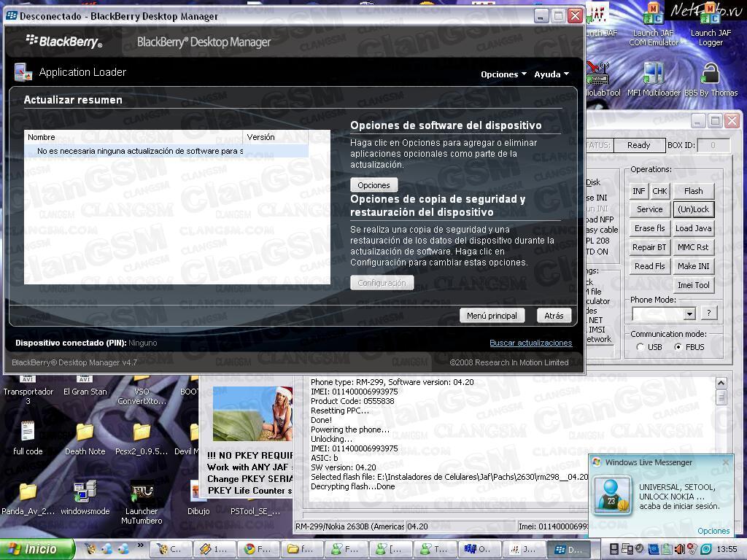Click the Atrás button
This screenshot has height=560, width=747.
click(x=554, y=316)
